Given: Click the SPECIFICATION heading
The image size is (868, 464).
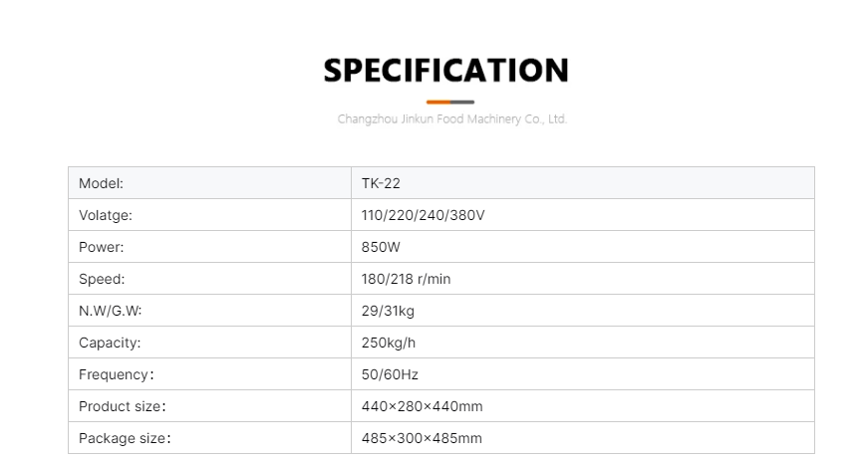Looking at the screenshot, I should pyautogui.click(x=446, y=71).
